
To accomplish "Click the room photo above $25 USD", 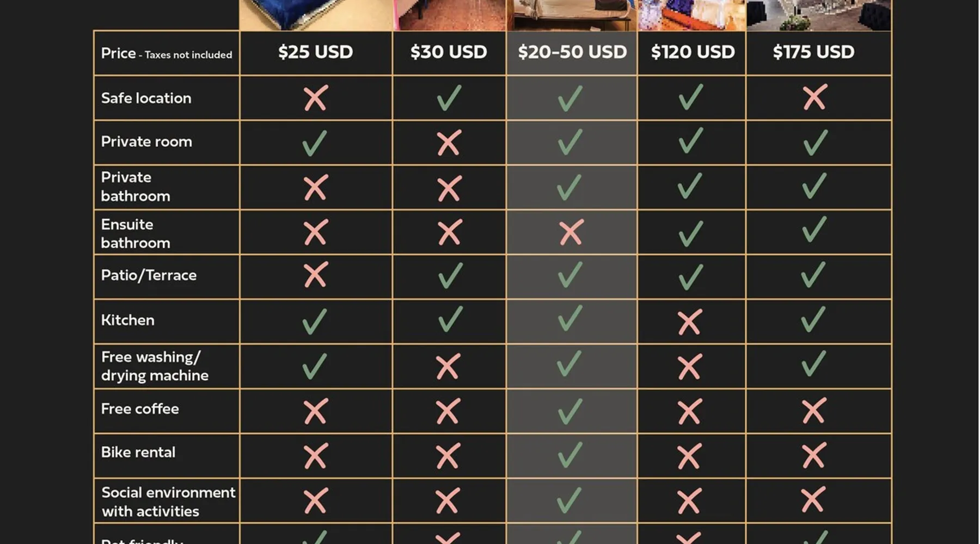I will (x=316, y=15).
